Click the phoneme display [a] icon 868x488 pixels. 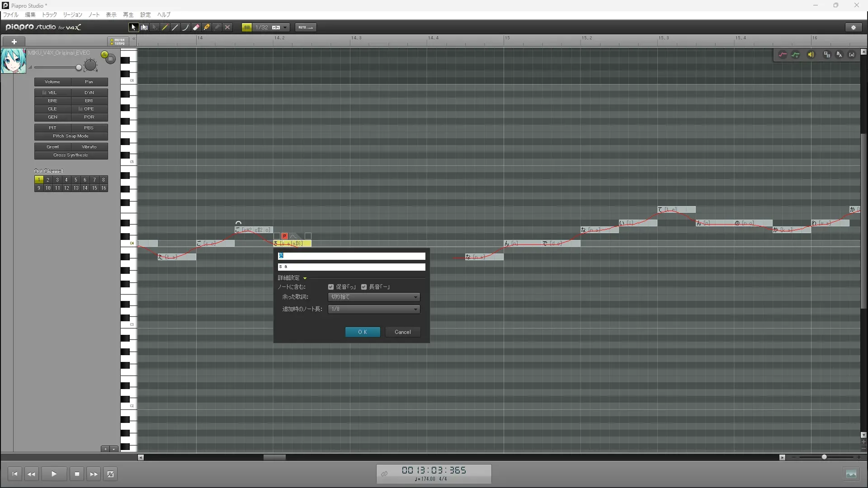click(852, 55)
